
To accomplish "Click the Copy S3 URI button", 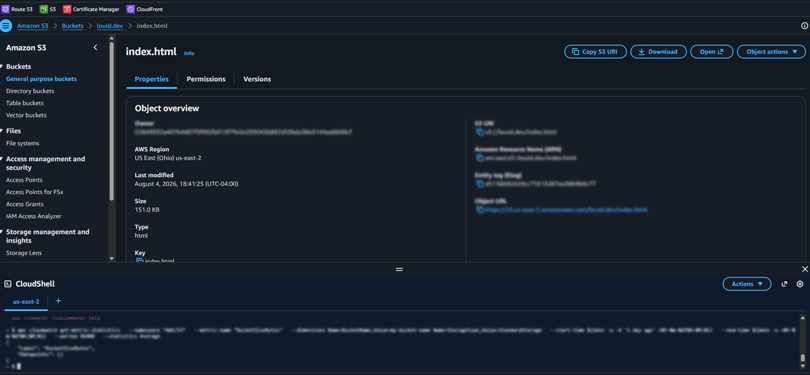I will click(x=595, y=52).
